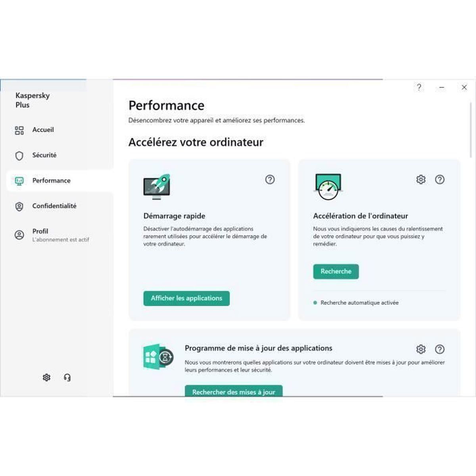
Task: Open settings gear for Accélération de l'ordinateur
Action: 421,179
